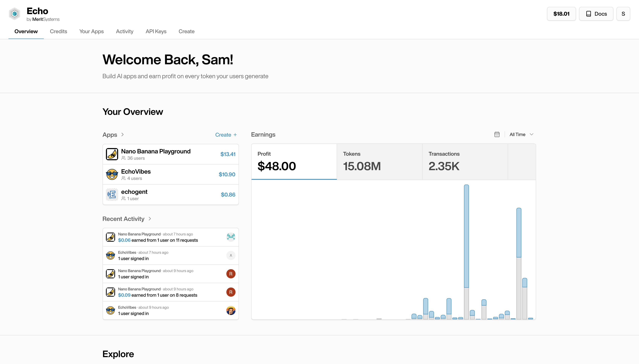Open the All Time range dropdown
Screen dimensions: 639x364
(521, 134)
